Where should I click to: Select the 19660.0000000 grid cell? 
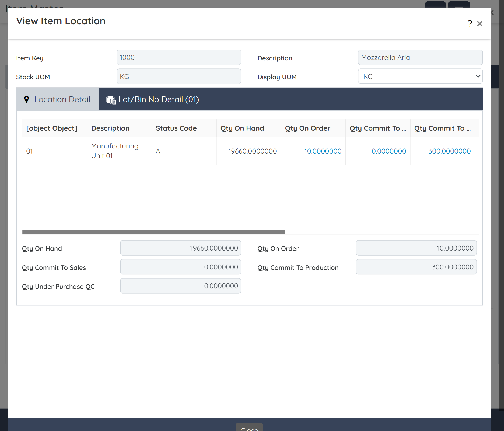[249, 151]
